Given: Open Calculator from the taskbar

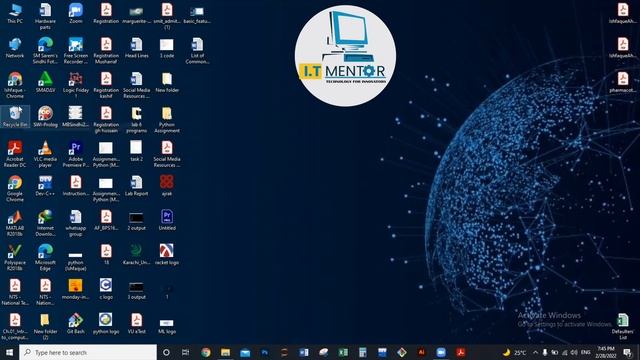Looking at the screenshot, I should pos(362,352).
